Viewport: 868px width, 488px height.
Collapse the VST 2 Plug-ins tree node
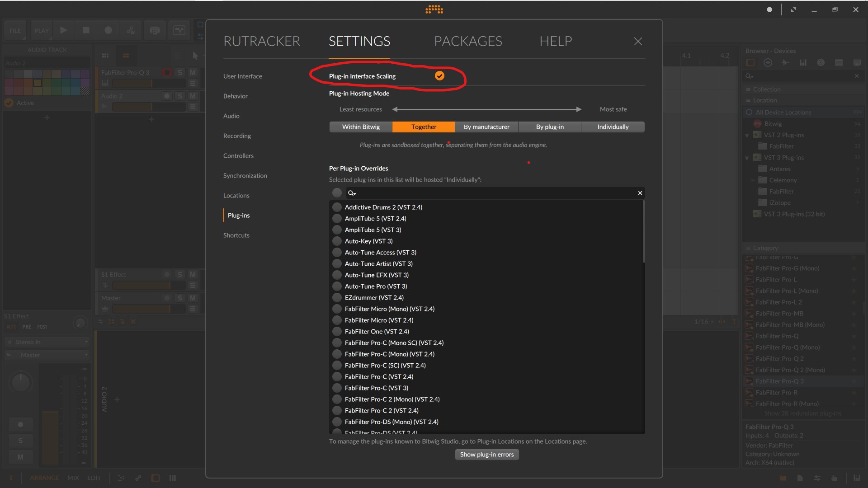point(747,135)
